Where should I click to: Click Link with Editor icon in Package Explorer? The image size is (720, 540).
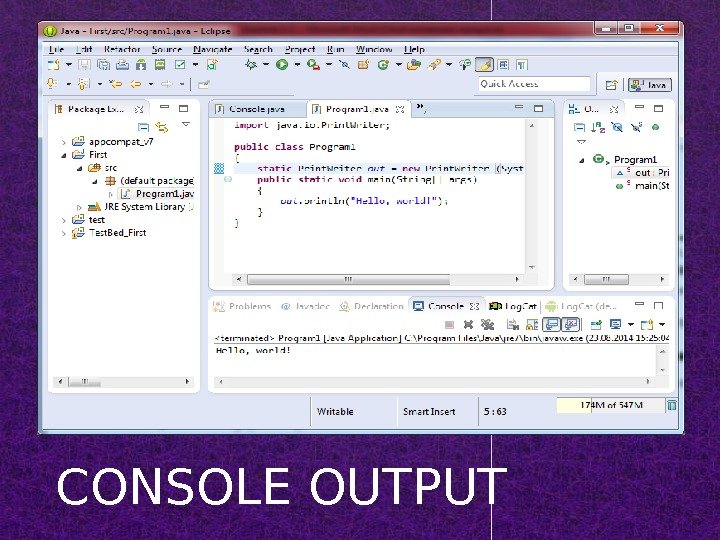click(x=162, y=127)
